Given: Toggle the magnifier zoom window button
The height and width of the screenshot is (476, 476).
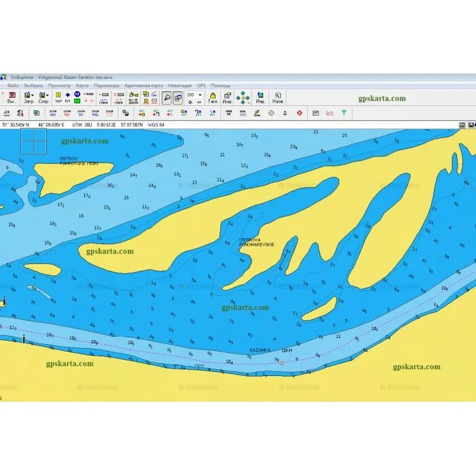Looking at the screenshot, I should click(167, 98).
